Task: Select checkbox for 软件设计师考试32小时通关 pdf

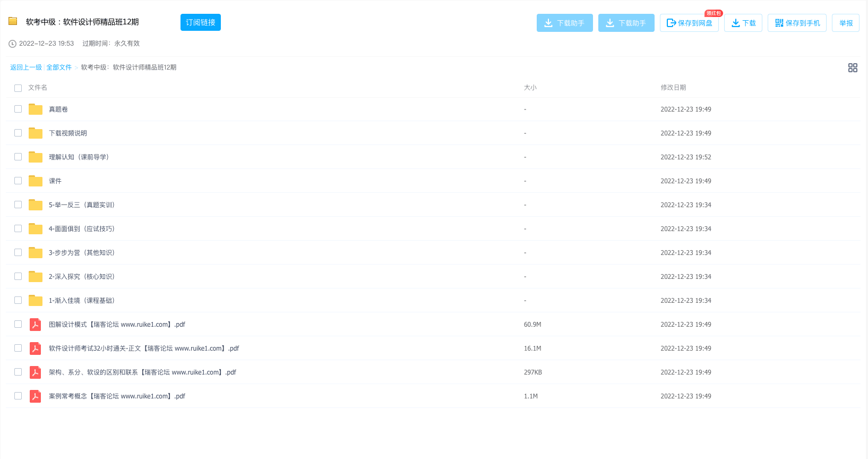Action: (18, 348)
